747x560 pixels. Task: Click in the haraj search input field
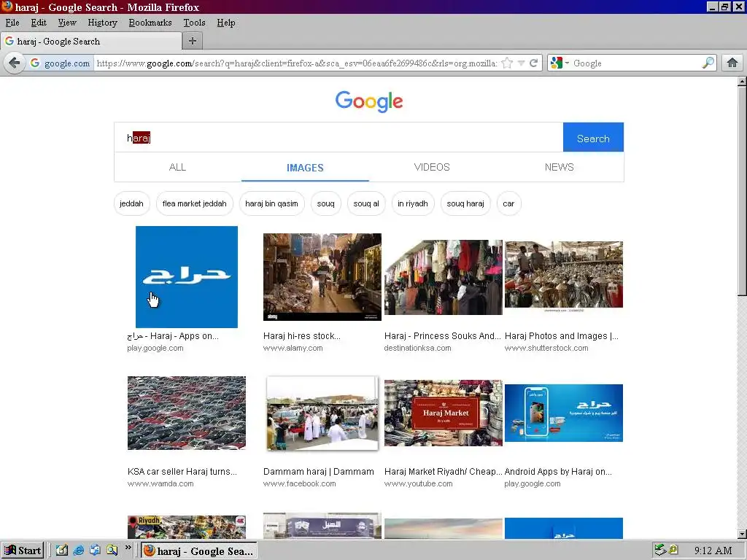(x=338, y=138)
